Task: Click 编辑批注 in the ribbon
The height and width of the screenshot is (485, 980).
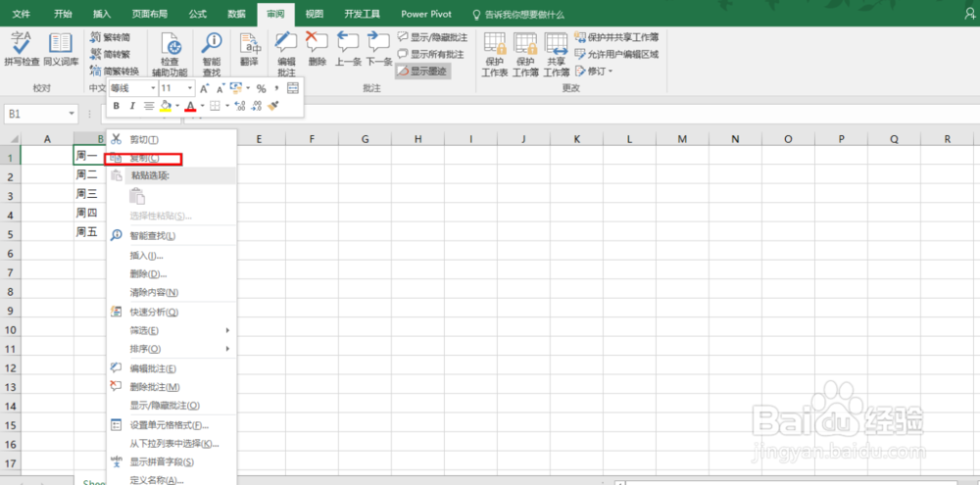Action: coord(286,55)
